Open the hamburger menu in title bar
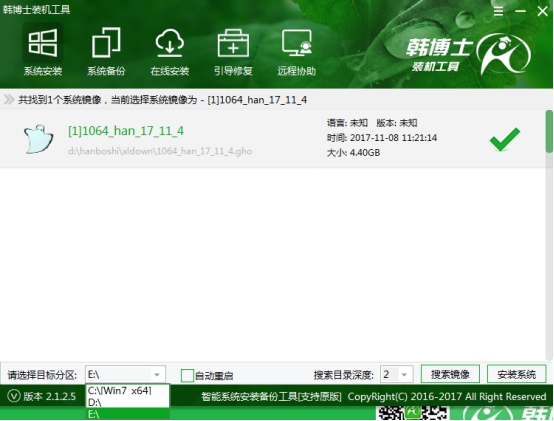The height and width of the screenshot is (421, 554). click(498, 11)
